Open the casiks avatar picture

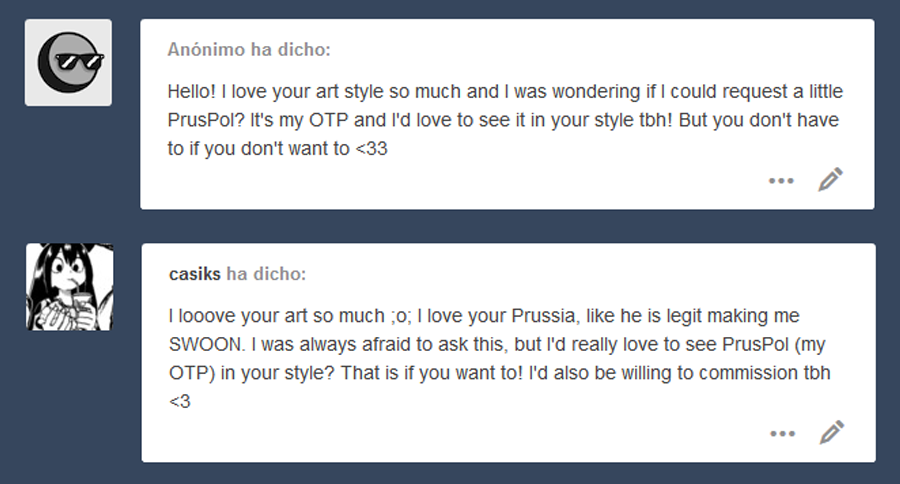point(69,287)
